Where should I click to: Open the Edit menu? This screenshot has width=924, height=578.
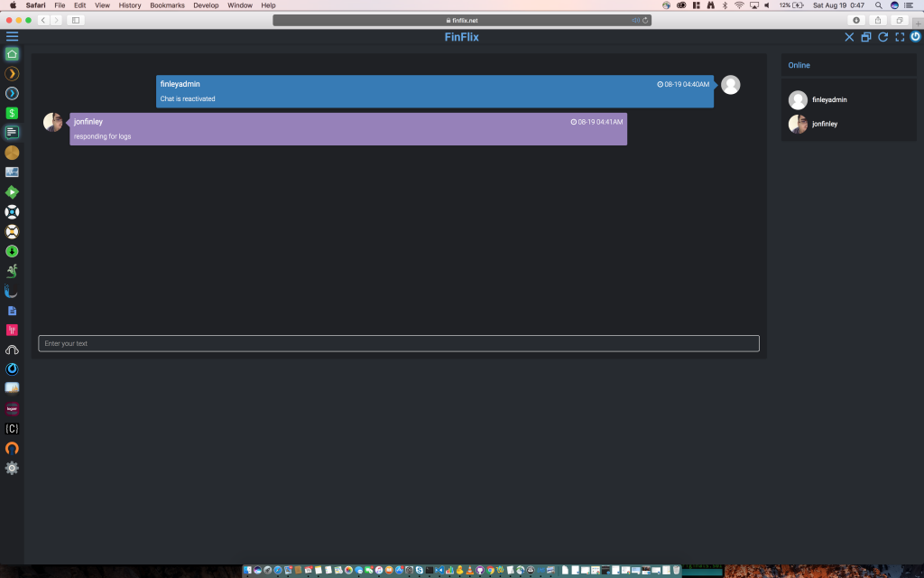(x=79, y=5)
